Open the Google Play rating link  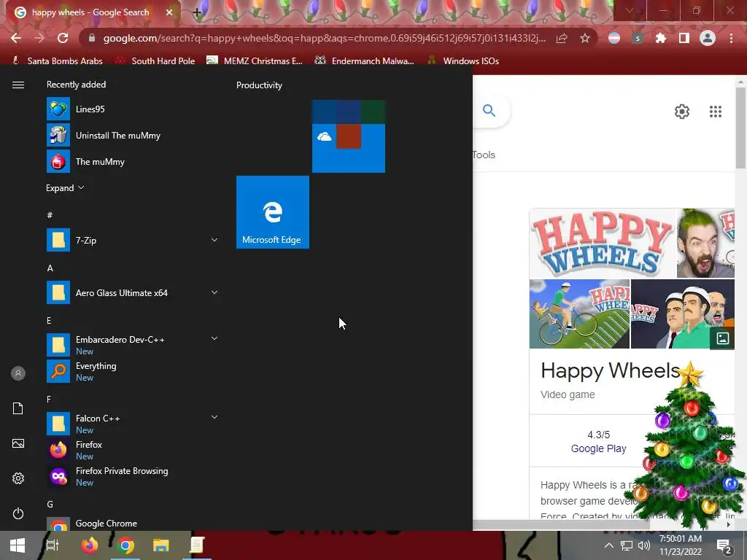click(598, 448)
